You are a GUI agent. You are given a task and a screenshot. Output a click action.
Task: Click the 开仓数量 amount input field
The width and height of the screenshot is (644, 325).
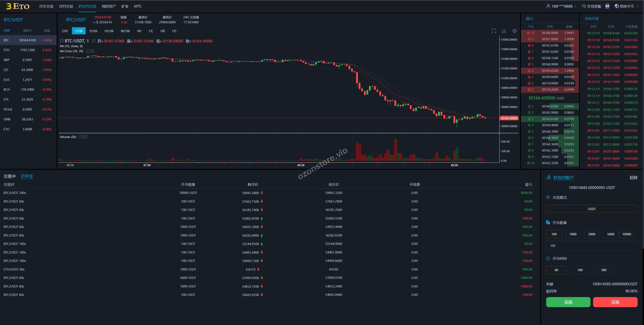tap(592, 246)
